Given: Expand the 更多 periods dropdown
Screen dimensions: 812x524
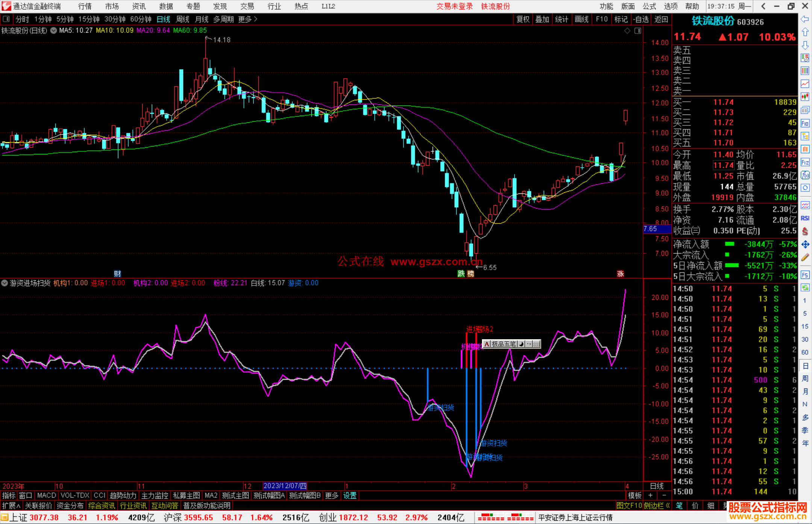Looking at the screenshot, I should coord(248,19).
